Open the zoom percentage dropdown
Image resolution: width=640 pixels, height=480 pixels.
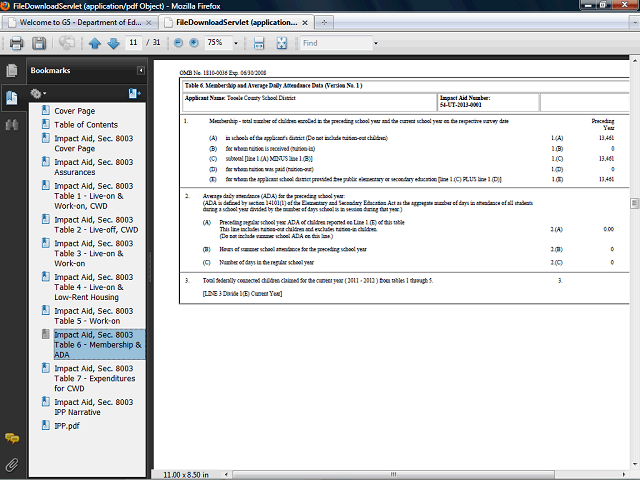pos(236,43)
